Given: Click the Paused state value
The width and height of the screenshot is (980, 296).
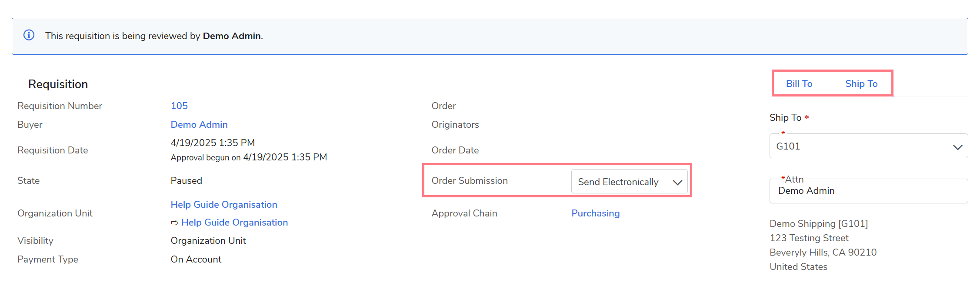Looking at the screenshot, I should tap(186, 180).
